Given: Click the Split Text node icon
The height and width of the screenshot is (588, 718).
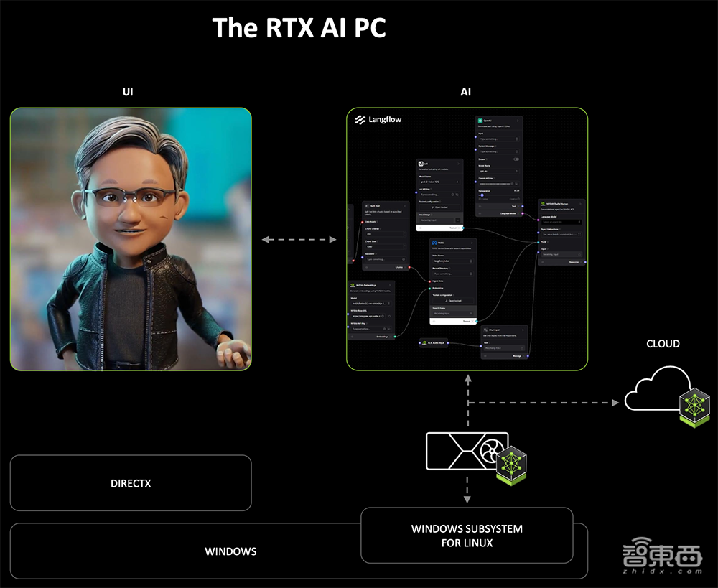Looking at the screenshot, I should [x=366, y=205].
